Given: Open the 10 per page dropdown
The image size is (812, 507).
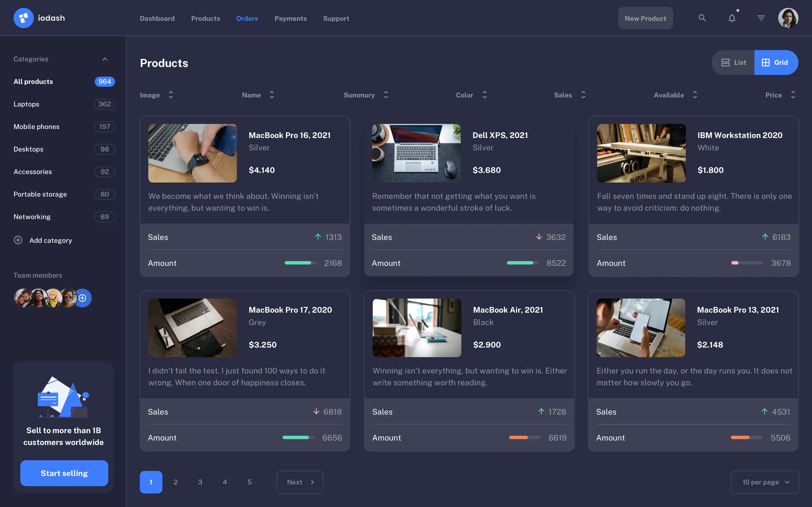Looking at the screenshot, I should (765, 482).
